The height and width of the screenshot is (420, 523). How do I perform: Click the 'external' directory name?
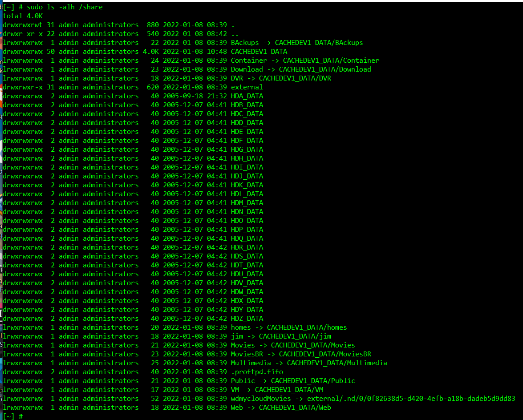click(247, 87)
